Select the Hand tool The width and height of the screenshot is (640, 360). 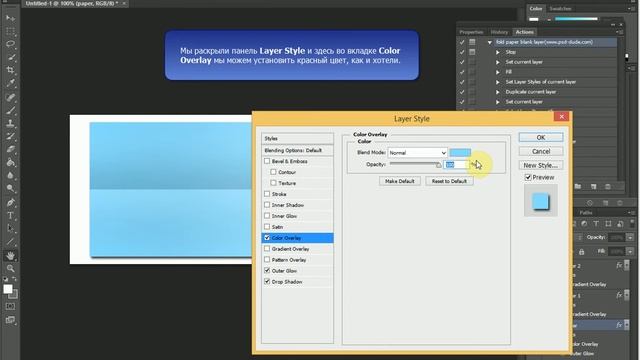(x=10, y=256)
